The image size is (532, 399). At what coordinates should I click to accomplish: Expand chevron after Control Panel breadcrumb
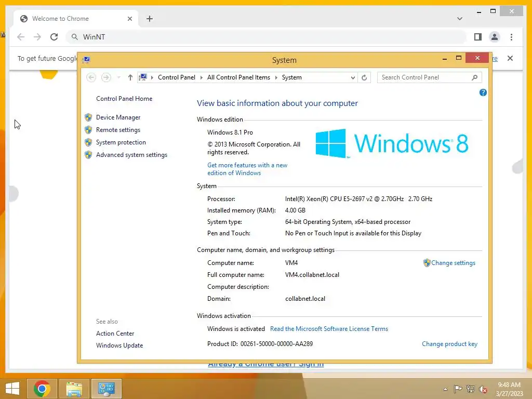pyautogui.click(x=201, y=78)
